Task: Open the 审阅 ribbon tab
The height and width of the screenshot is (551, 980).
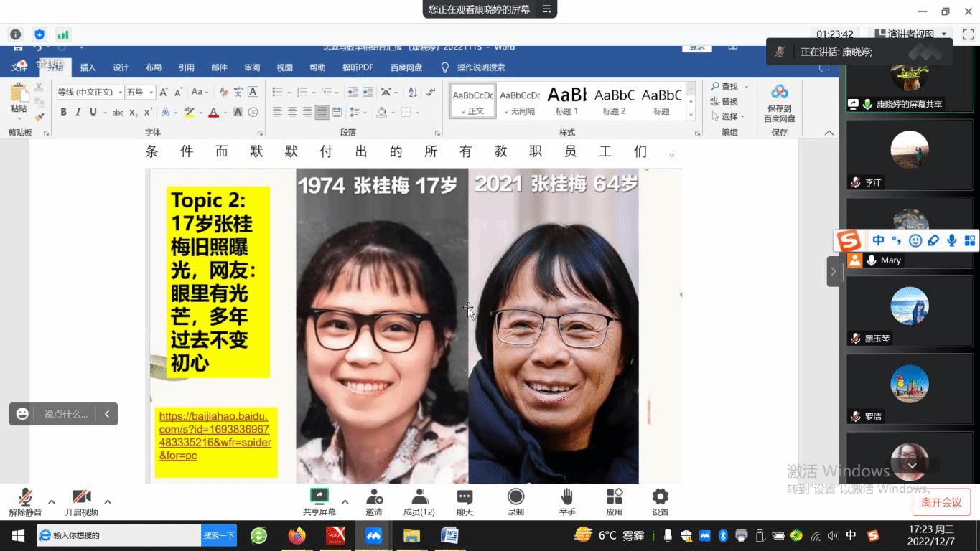Action: [252, 67]
